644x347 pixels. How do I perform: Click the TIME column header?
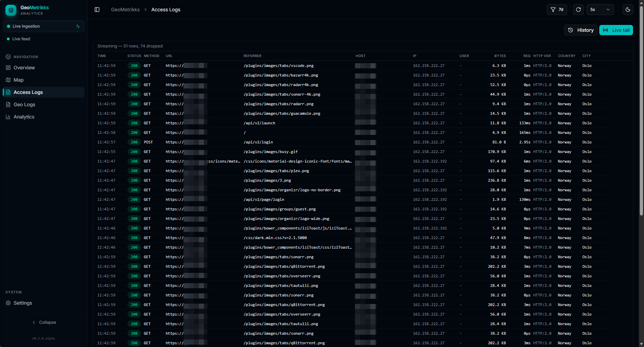tap(102, 56)
